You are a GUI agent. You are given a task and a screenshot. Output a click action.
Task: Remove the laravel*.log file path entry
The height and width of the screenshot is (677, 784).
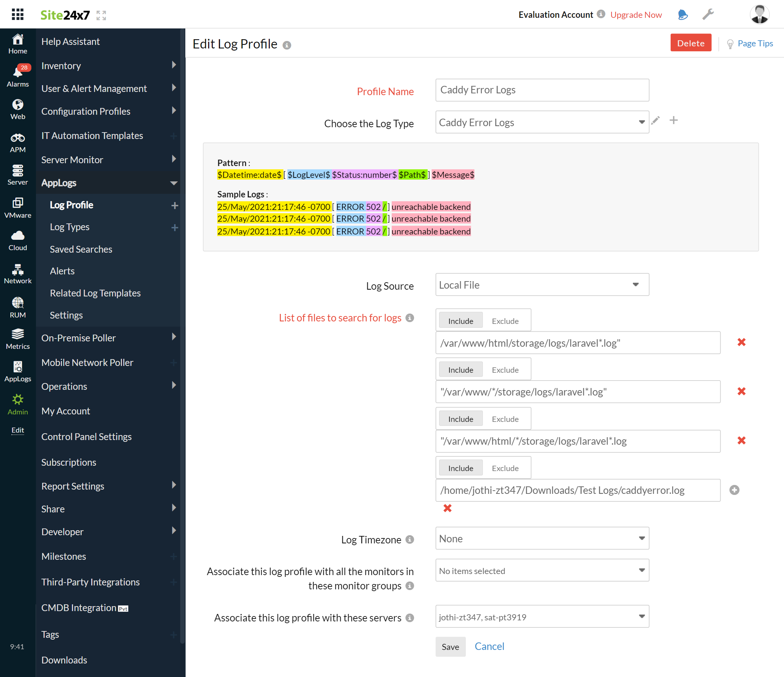click(742, 342)
